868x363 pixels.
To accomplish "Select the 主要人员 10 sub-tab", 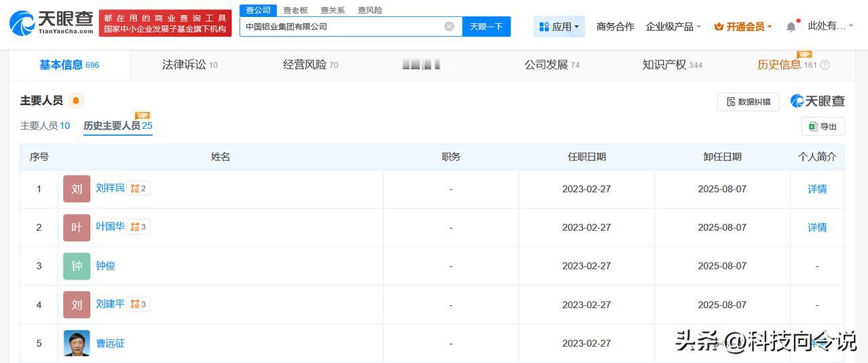I will (x=45, y=126).
